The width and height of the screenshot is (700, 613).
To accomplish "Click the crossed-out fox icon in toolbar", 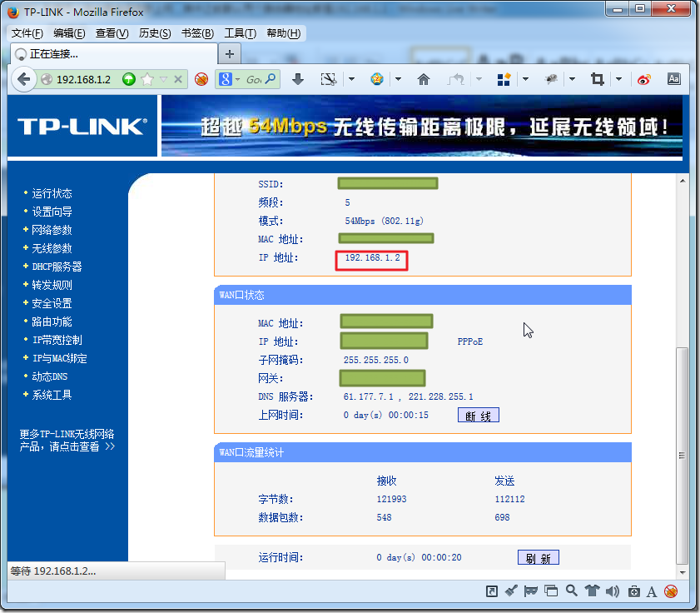I will click(x=201, y=79).
